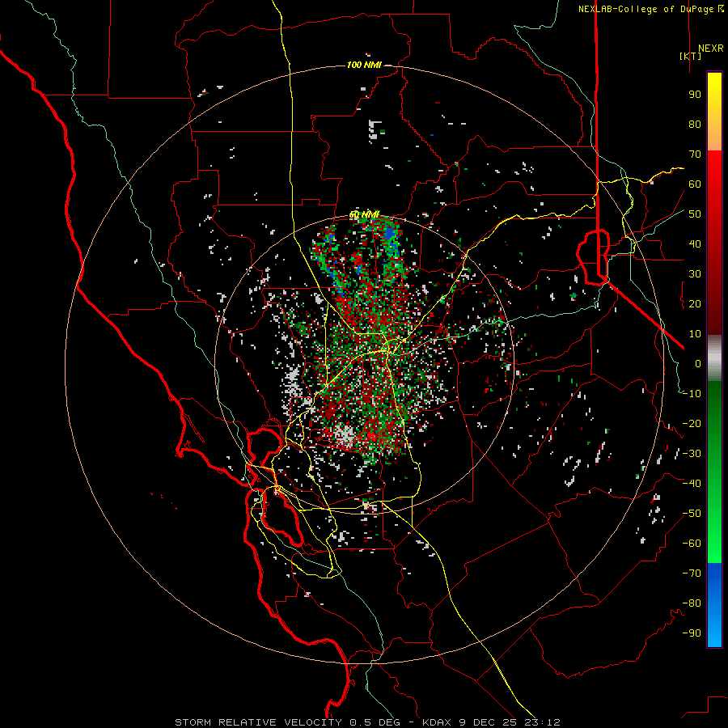The width and height of the screenshot is (728, 728).
Task: Click the gray zero-velocity segment of scale
Action: pos(714,358)
